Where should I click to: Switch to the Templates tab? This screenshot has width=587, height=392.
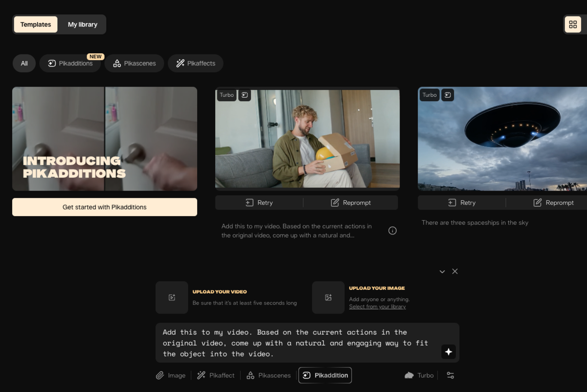36,24
